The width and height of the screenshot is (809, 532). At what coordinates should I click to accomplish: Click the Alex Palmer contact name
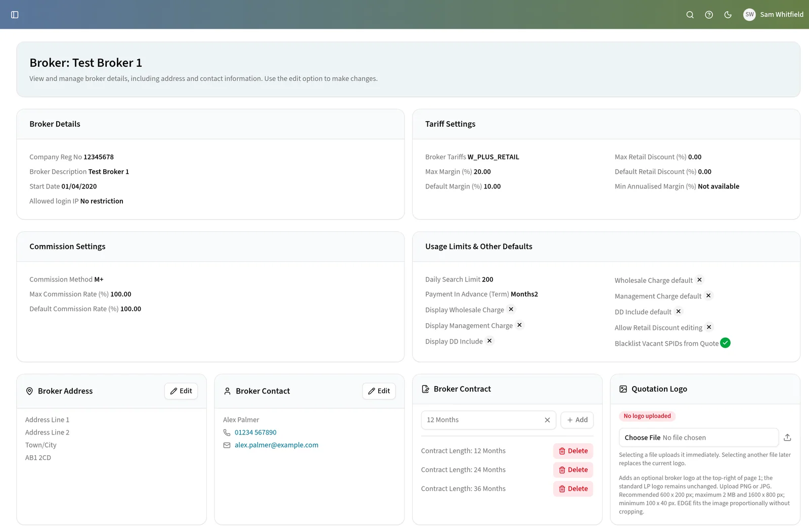tap(241, 420)
